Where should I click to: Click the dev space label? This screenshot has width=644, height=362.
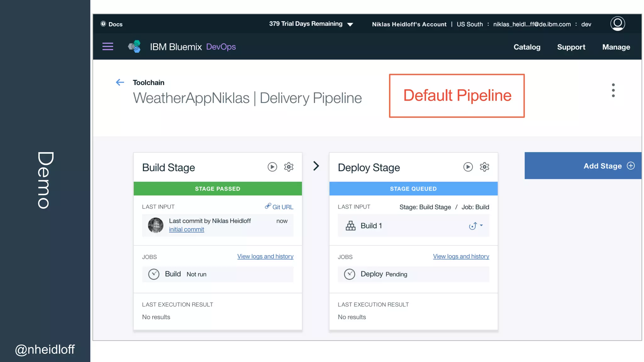coord(586,24)
